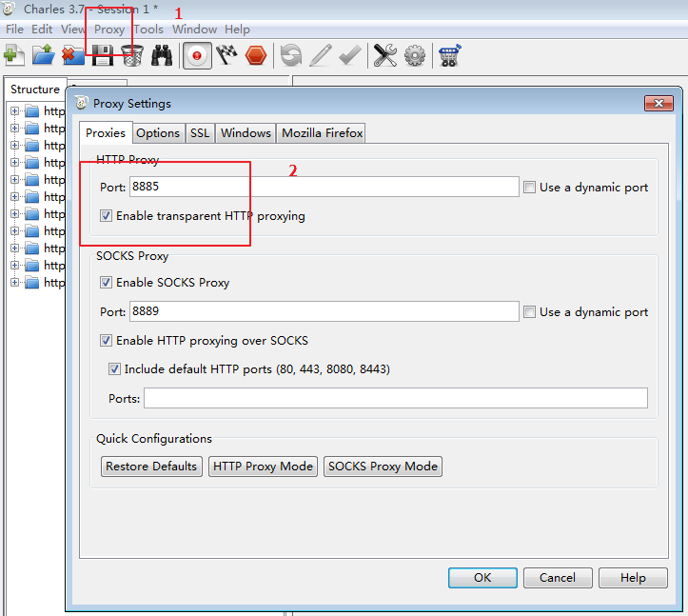This screenshot has width=688, height=616.
Task: Expand the last http tree node
Action: [15, 283]
